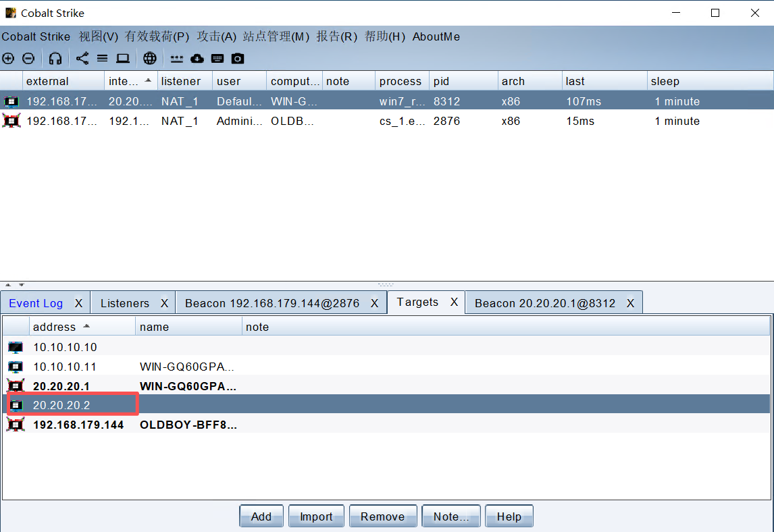Click the Remove button

pyautogui.click(x=382, y=516)
